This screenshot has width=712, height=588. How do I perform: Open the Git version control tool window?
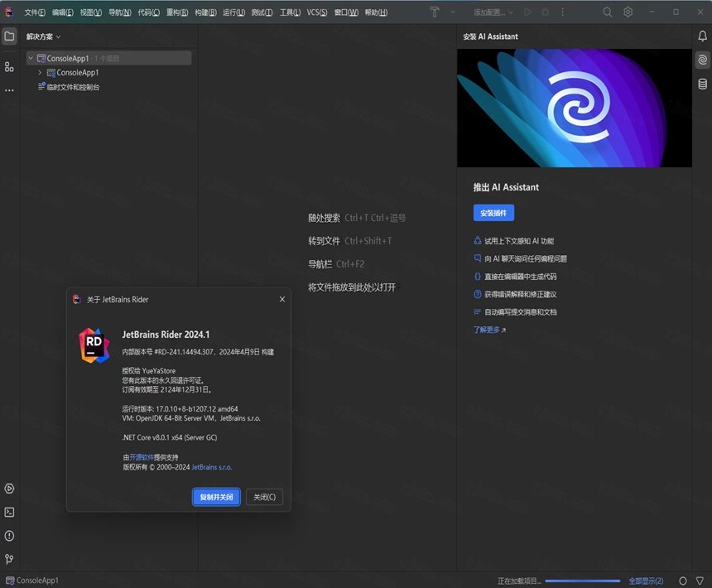click(10, 559)
